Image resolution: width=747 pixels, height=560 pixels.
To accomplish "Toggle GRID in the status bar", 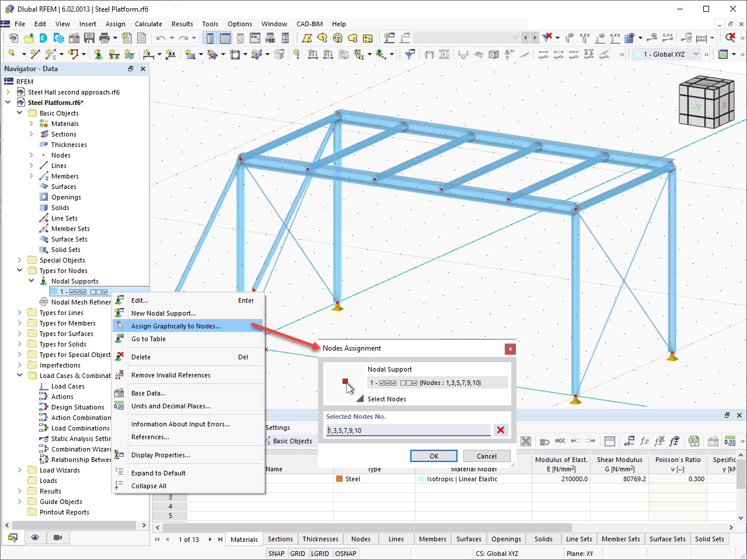I will click(298, 554).
